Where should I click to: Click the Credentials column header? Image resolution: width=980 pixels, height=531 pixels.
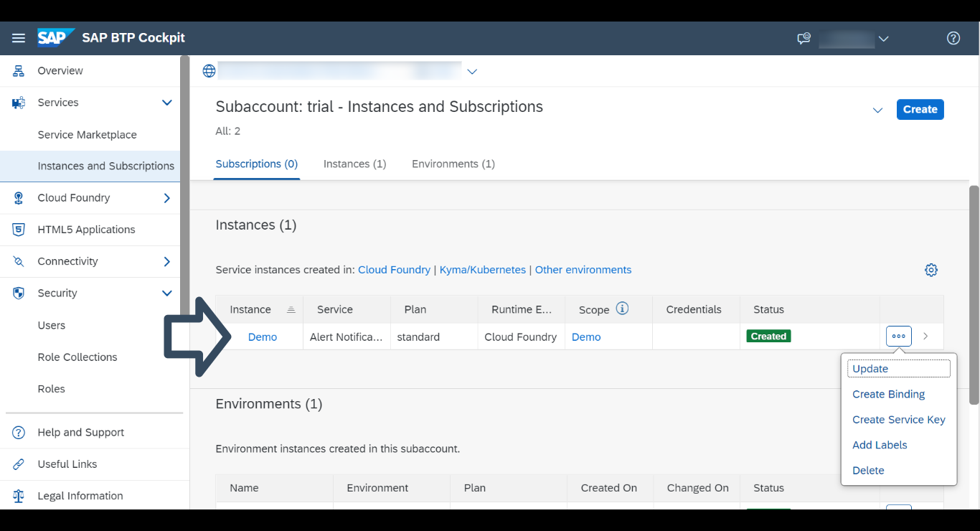click(x=696, y=310)
